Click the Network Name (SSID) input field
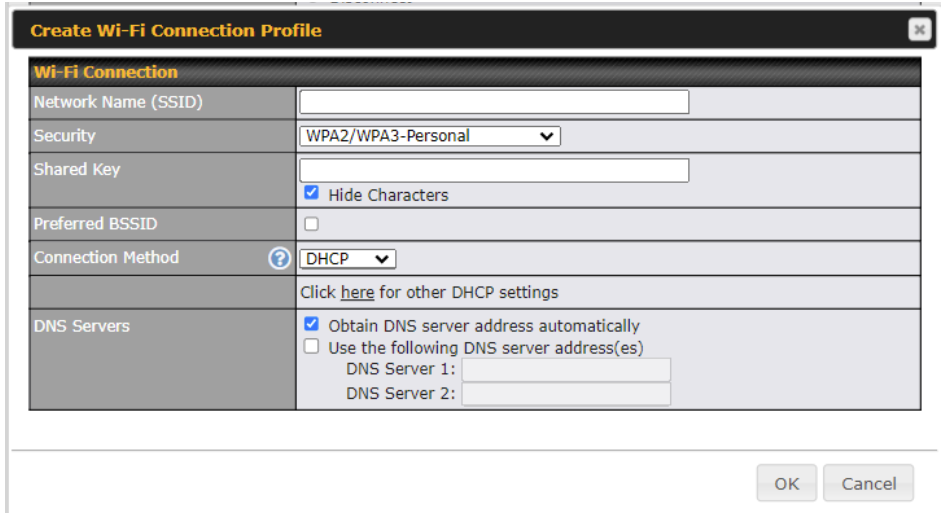The height and width of the screenshot is (518, 946). click(494, 102)
